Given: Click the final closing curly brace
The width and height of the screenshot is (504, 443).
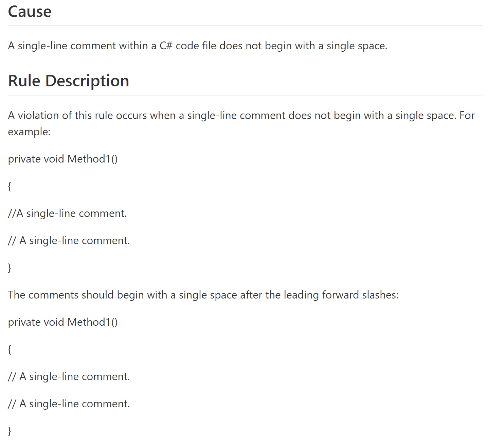Looking at the screenshot, I should coord(10,431).
